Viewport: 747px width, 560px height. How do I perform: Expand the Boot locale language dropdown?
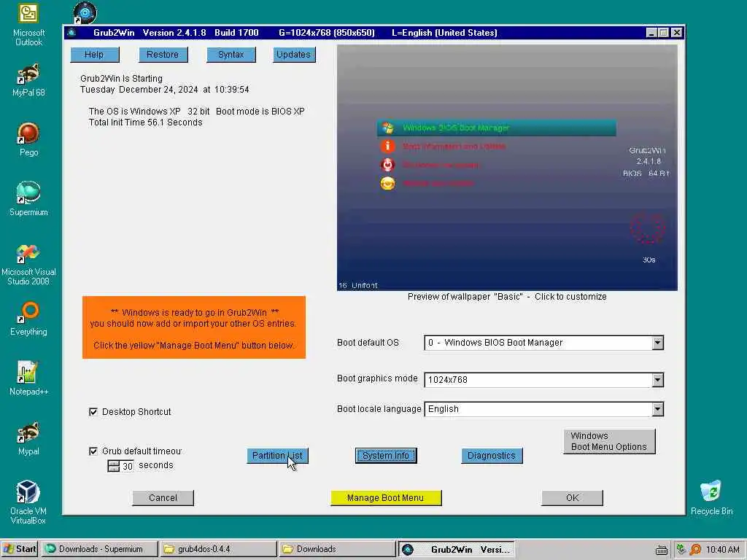(657, 409)
